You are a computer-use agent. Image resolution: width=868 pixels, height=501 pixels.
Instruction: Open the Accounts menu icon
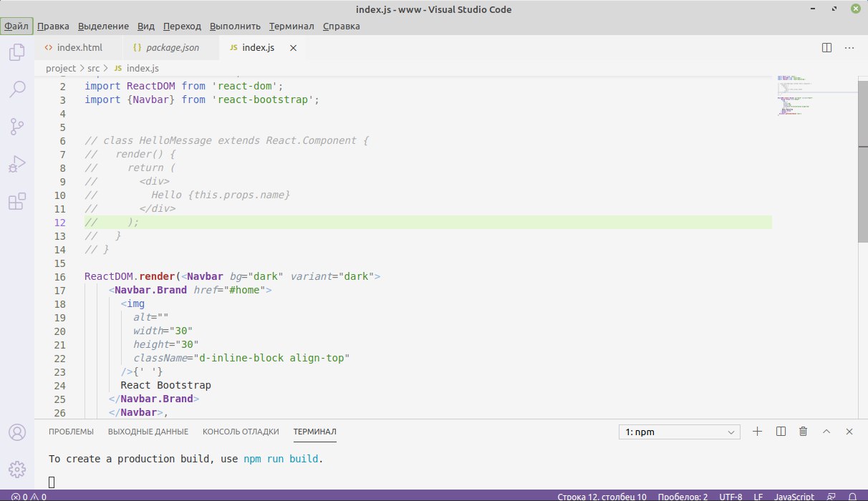click(16, 432)
